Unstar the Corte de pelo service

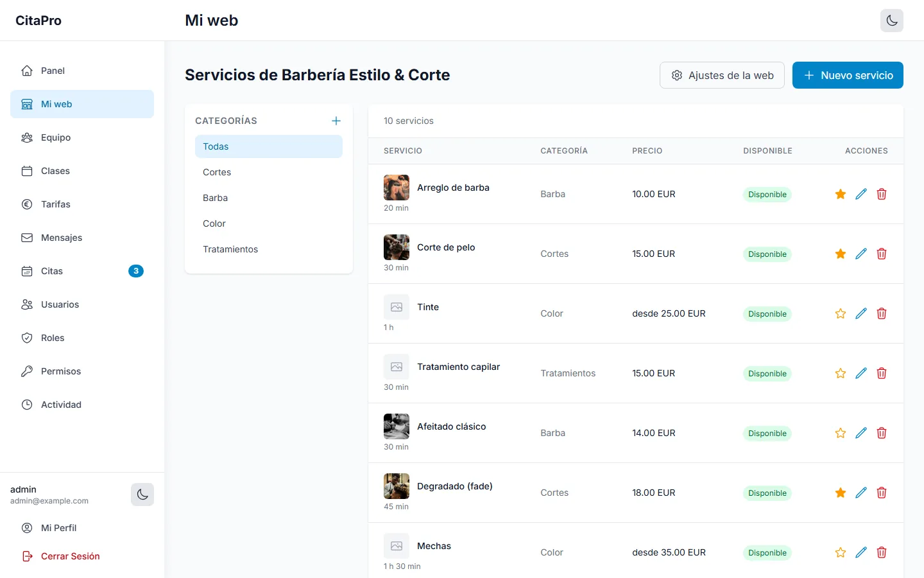tap(841, 254)
